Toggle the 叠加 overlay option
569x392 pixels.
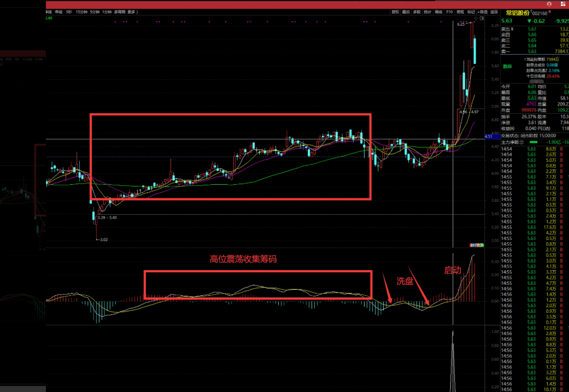coord(406,11)
